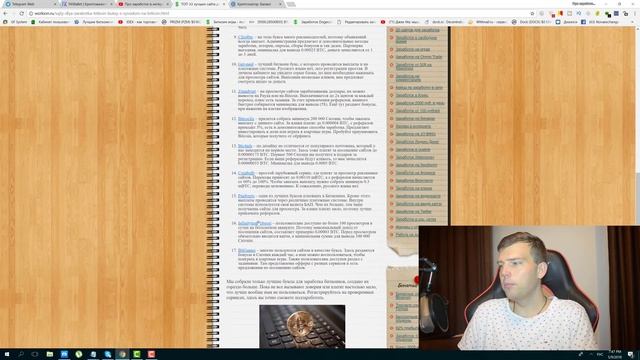
Task: Open sidebar link 'Заработок 2000 руб. в день'
Action: (x=420, y=103)
